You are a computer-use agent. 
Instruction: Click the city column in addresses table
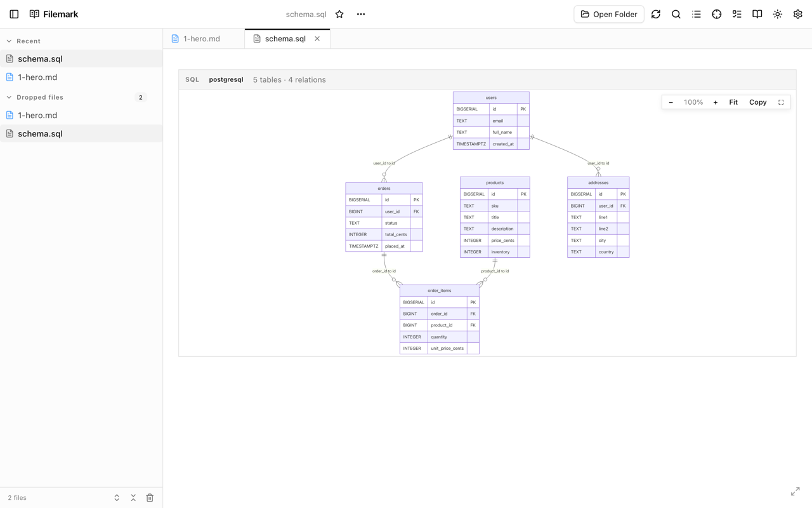(x=602, y=241)
